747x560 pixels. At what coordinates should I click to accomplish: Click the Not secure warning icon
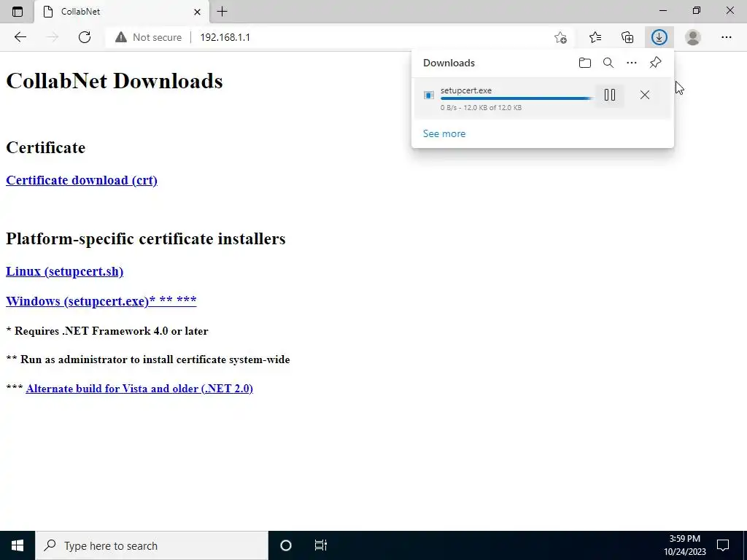click(x=121, y=37)
